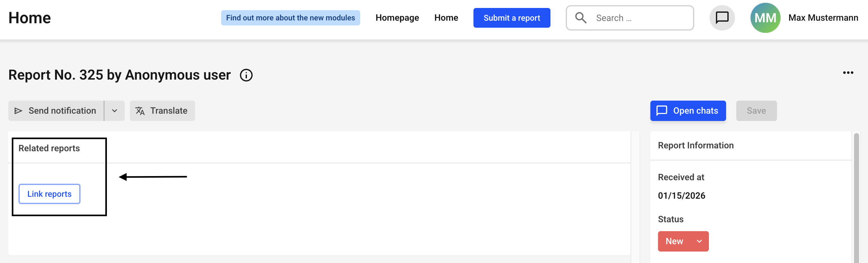Click the MM user avatar

tap(765, 18)
